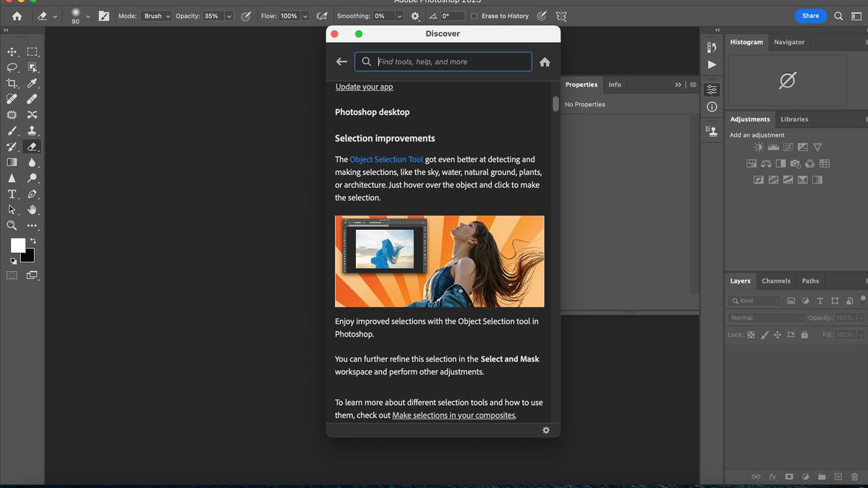Click the symmetry butterfly icon
Screen dimensions: 868x488
click(561, 16)
